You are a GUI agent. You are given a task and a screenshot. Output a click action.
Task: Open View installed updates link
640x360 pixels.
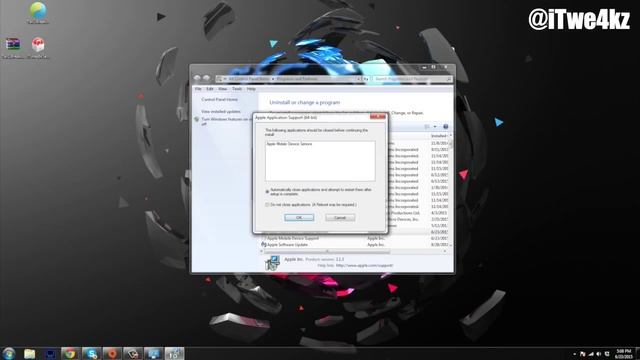(x=221, y=111)
